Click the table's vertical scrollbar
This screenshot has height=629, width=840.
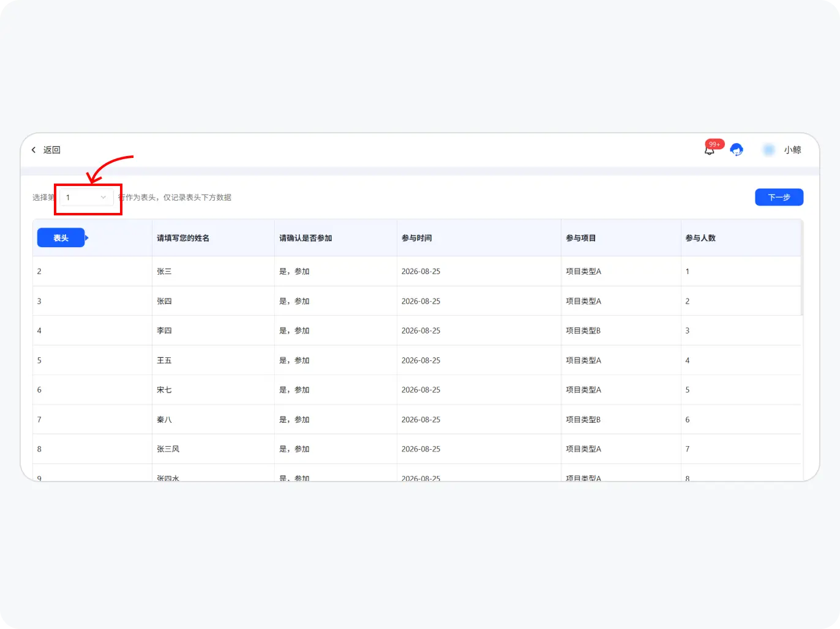pyautogui.click(x=802, y=268)
